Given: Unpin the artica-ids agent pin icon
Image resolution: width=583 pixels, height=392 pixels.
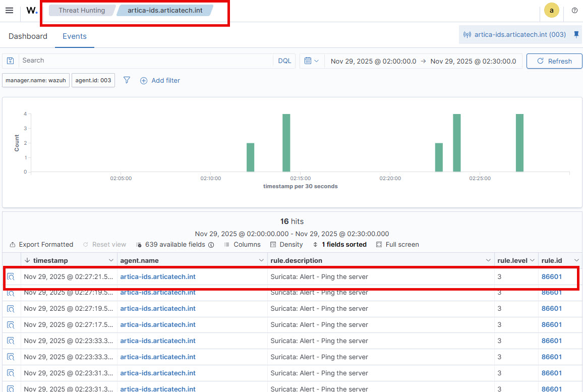Looking at the screenshot, I should coord(576,35).
